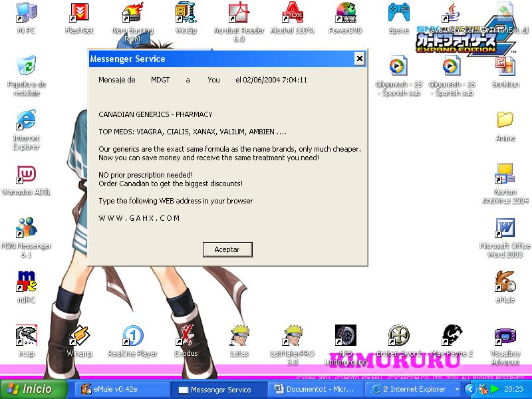Select the Exodus desktop icon
Image resolution: width=532 pixels, height=399 pixels.
pos(186,340)
